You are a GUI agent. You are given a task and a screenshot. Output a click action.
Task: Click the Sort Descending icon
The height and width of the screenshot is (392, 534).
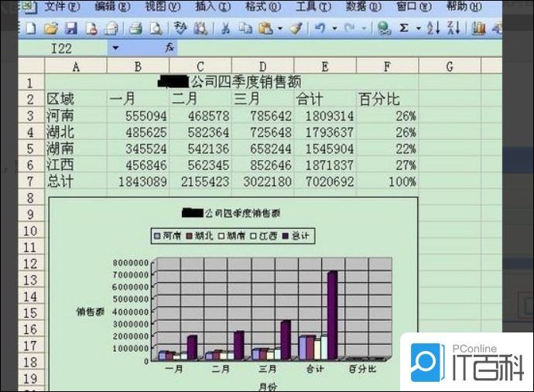[x=454, y=29]
